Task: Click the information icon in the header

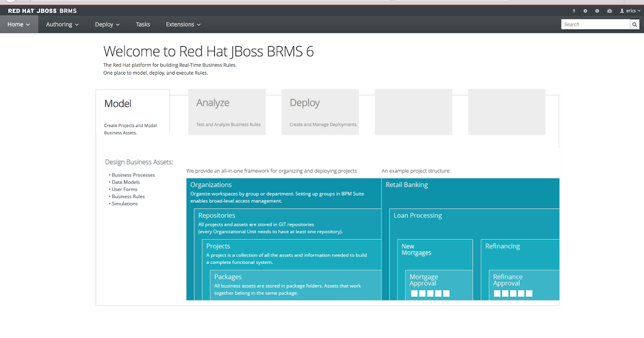Action: click(597, 10)
